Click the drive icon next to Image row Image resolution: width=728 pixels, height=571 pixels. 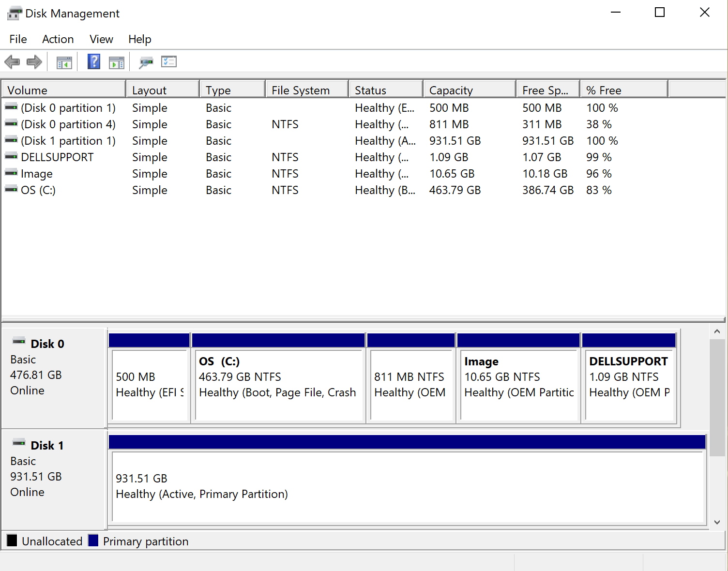coord(11,173)
